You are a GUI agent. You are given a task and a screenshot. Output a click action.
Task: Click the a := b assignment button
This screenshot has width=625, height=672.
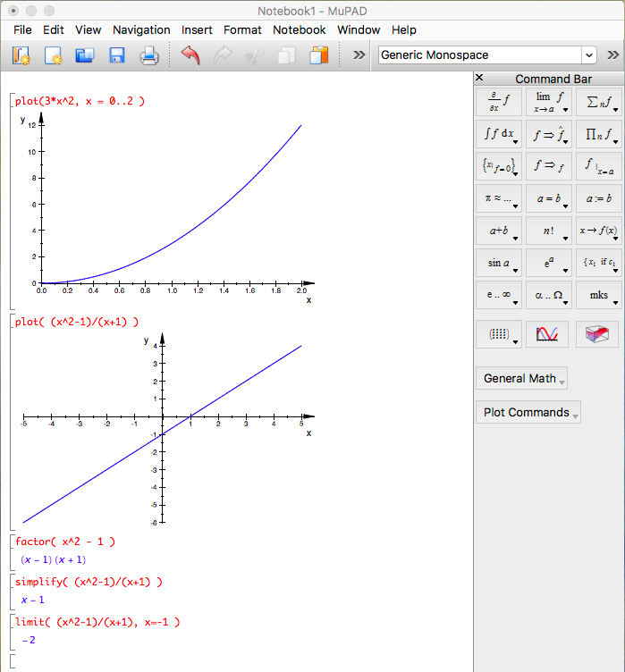[599, 198]
